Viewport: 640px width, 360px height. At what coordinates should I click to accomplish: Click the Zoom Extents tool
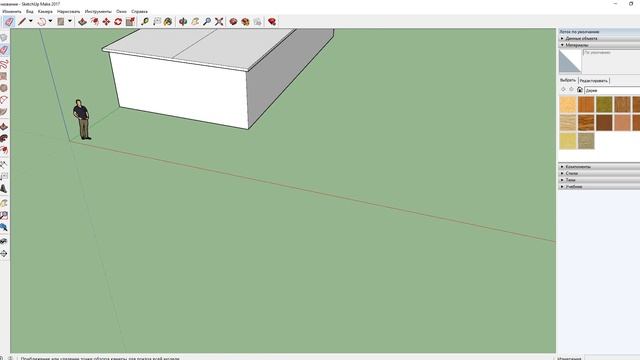pyautogui.click(x=219, y=22)
